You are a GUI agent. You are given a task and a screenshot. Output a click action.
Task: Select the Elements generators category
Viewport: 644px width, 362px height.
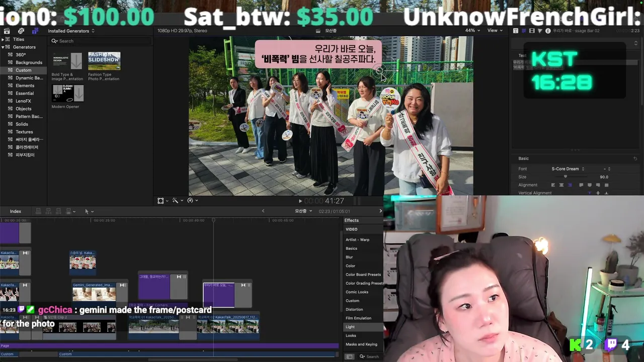(25, 85)
